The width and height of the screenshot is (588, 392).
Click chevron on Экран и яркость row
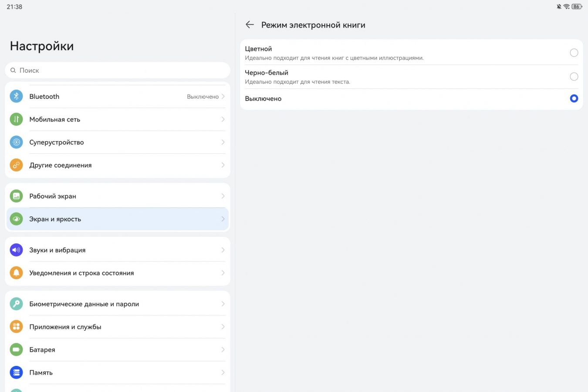[223, 219]
